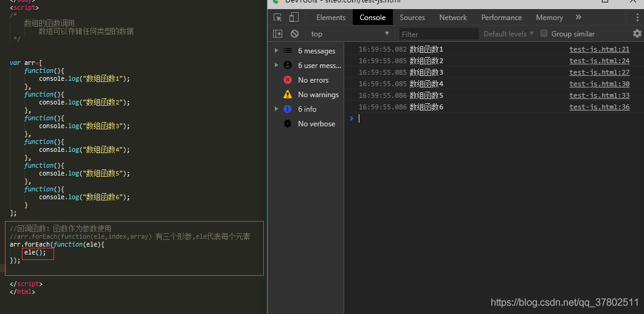Enable the Group similar checkbox
This screenshot has width=644, height=314.
click(544, 33)
